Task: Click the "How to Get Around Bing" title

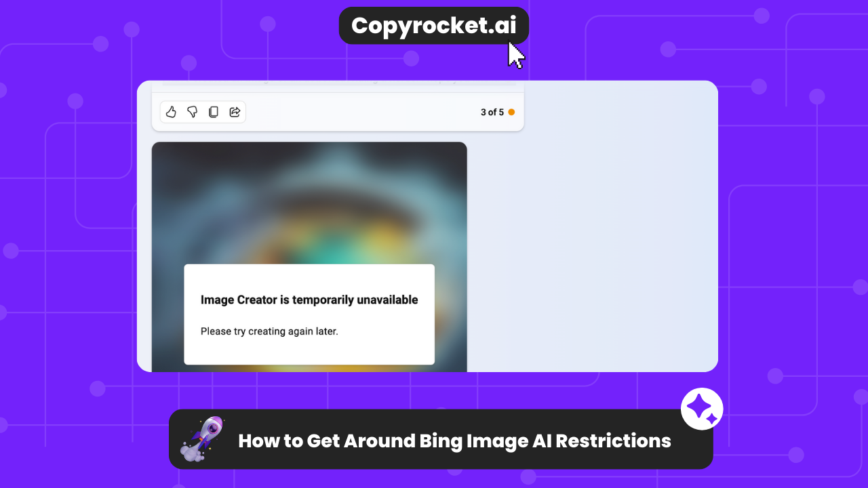Action: click(454, 441)
